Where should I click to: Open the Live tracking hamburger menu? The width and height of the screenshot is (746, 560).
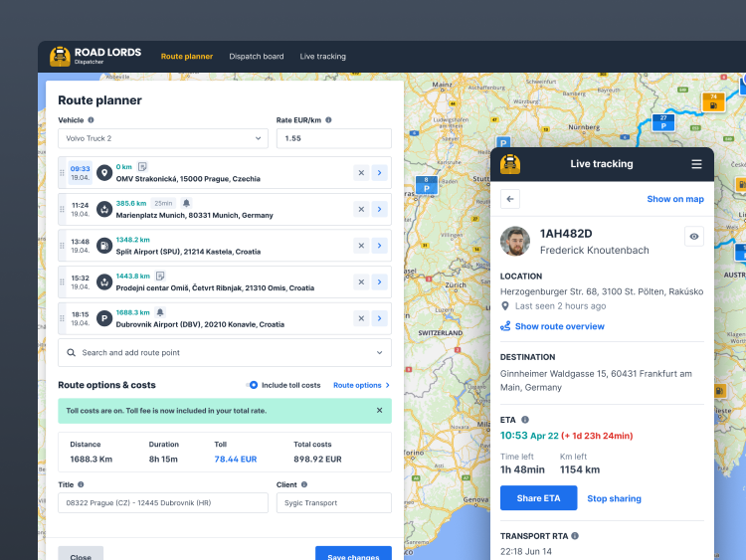pyautogui.click(x=696, y=164)
